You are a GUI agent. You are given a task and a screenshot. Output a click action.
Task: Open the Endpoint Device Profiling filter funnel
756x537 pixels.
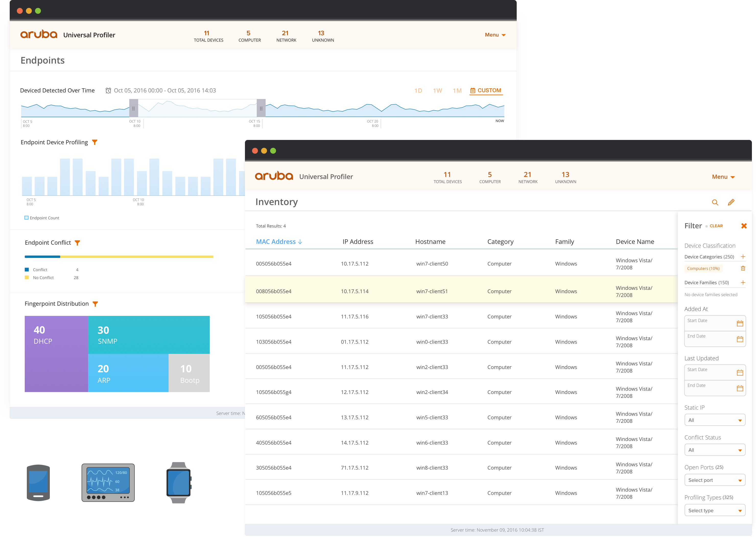point(94,142)
